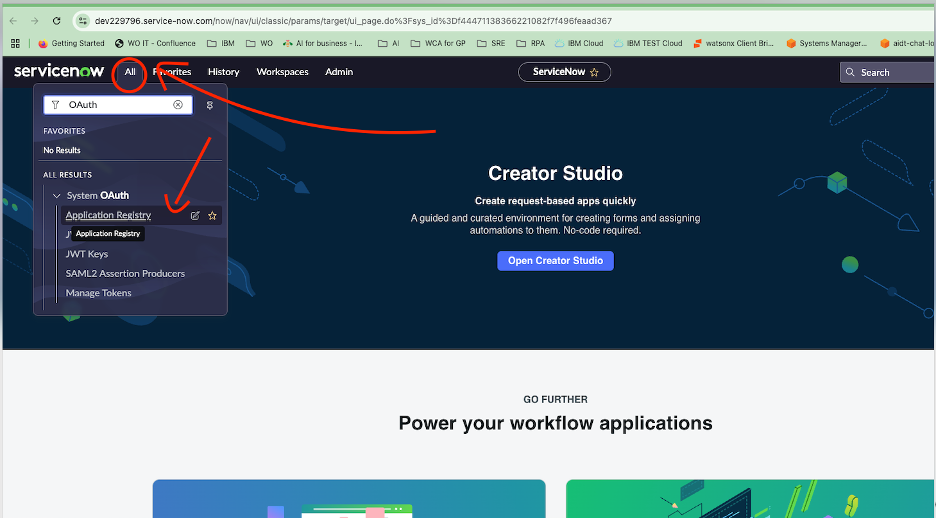Open the Workspaces menu
Viewport: 936px width, 518px height.
pyautogui.click(x=282, y=72)
